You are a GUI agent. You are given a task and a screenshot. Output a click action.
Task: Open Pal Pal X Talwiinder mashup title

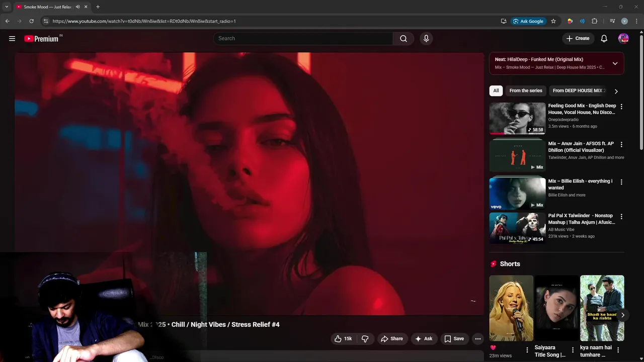(x=582, y=219)
